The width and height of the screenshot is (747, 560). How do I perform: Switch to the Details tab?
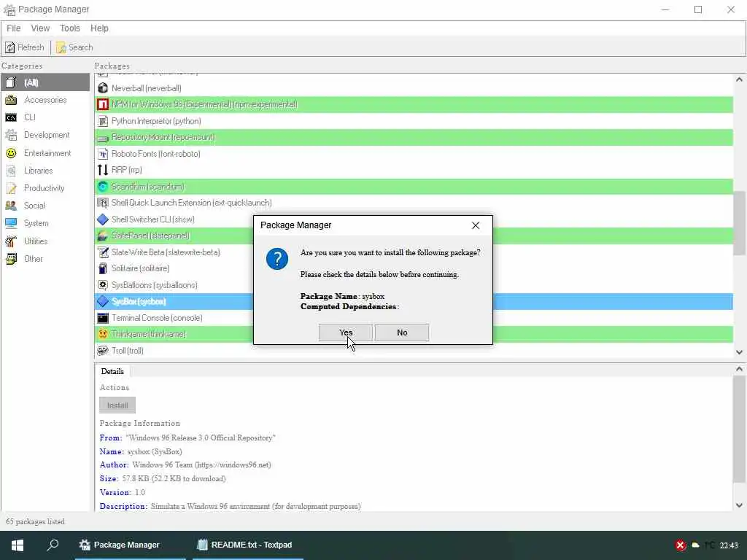112,371
